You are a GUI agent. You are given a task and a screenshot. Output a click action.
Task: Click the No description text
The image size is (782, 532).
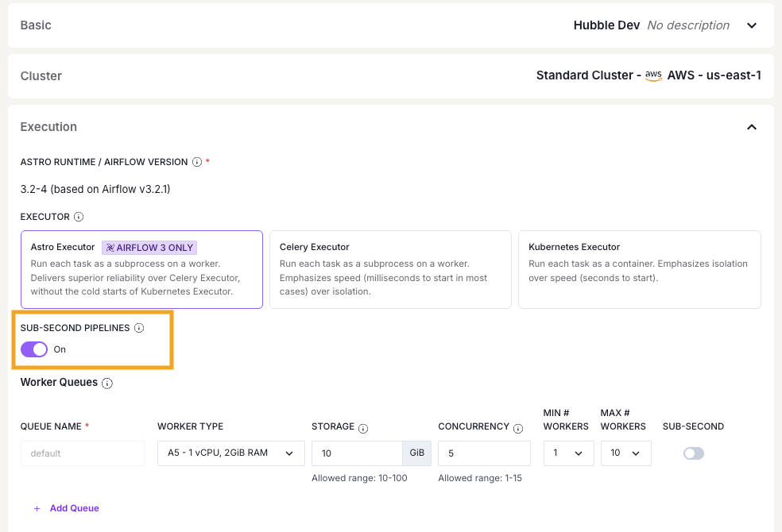(688, 25)
